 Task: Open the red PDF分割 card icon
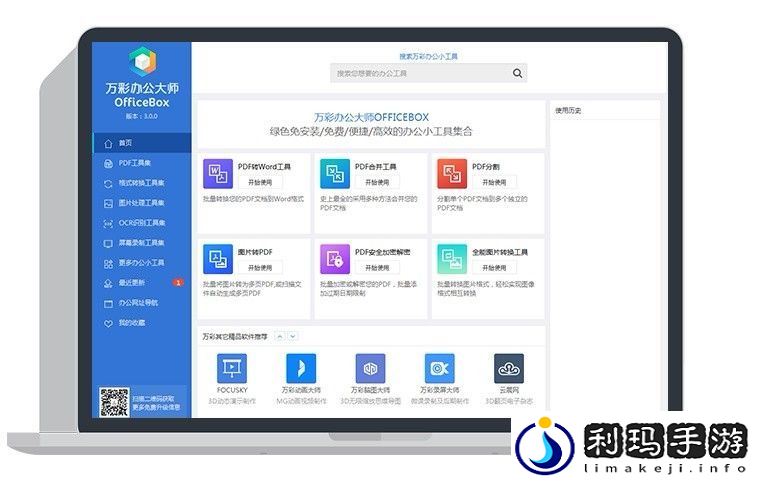click(x=452, y=173)
